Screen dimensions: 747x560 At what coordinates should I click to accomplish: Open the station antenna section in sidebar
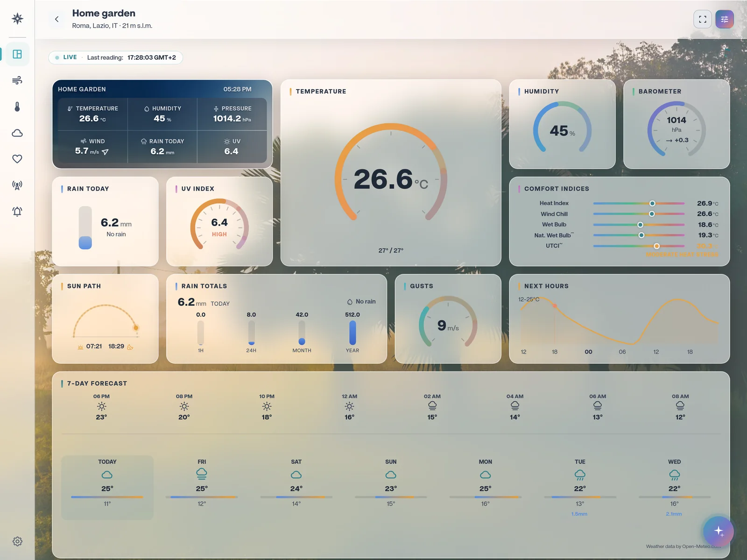tap(17, 185)
